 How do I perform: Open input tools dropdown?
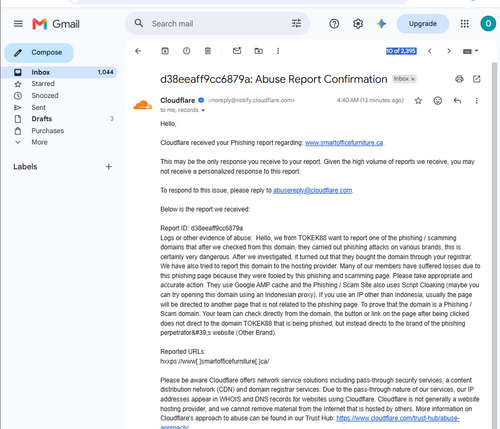coord(470,51)
